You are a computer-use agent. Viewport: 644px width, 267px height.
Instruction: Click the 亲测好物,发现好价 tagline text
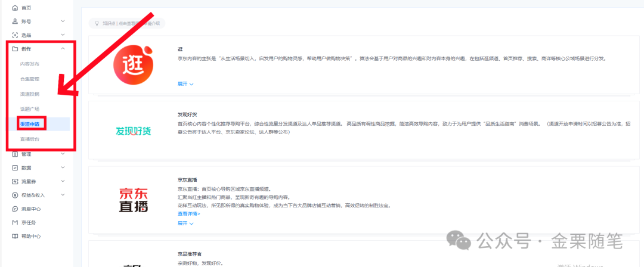pyautogui.click(x=200, y=263)
